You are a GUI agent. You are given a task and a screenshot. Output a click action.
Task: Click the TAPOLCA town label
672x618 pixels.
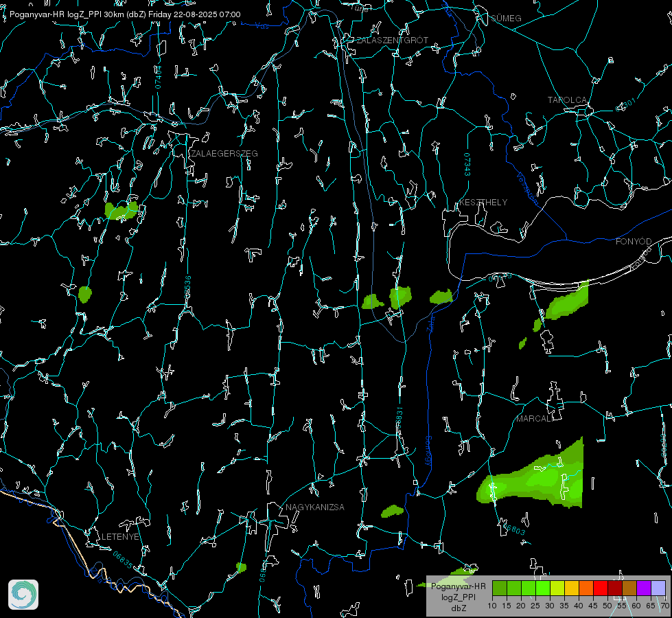click(x=567, y=100)
